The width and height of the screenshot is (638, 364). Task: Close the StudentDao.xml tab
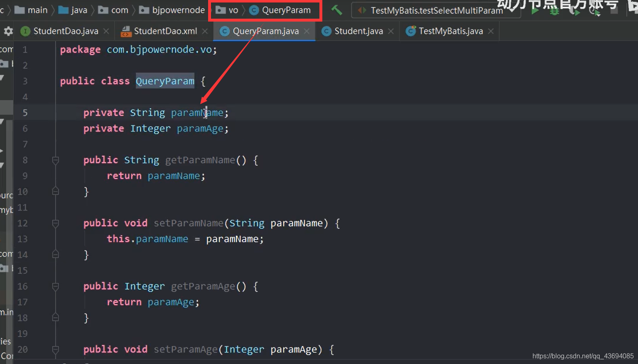(205, 31)
